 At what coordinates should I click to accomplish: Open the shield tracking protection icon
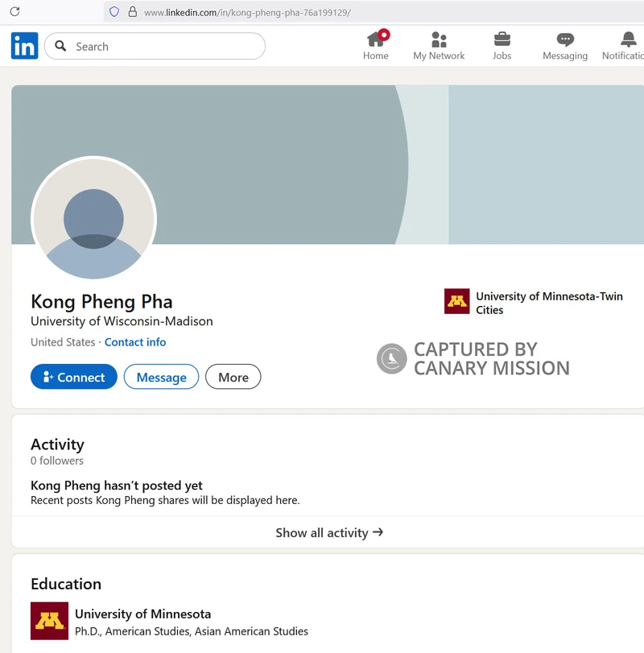(114, 11)
